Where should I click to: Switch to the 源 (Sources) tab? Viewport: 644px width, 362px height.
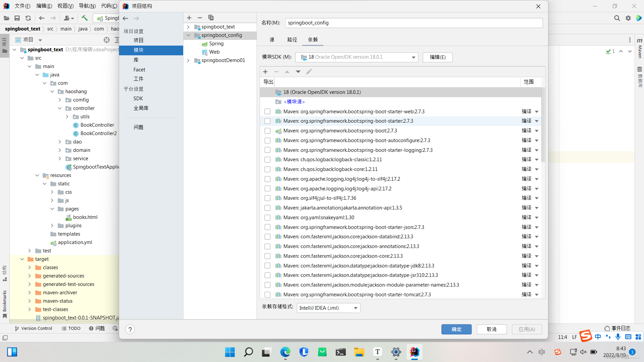click(272, 40)
